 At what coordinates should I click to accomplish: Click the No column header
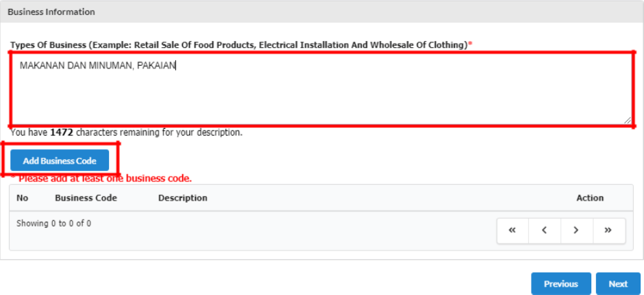tap(23, 198)
